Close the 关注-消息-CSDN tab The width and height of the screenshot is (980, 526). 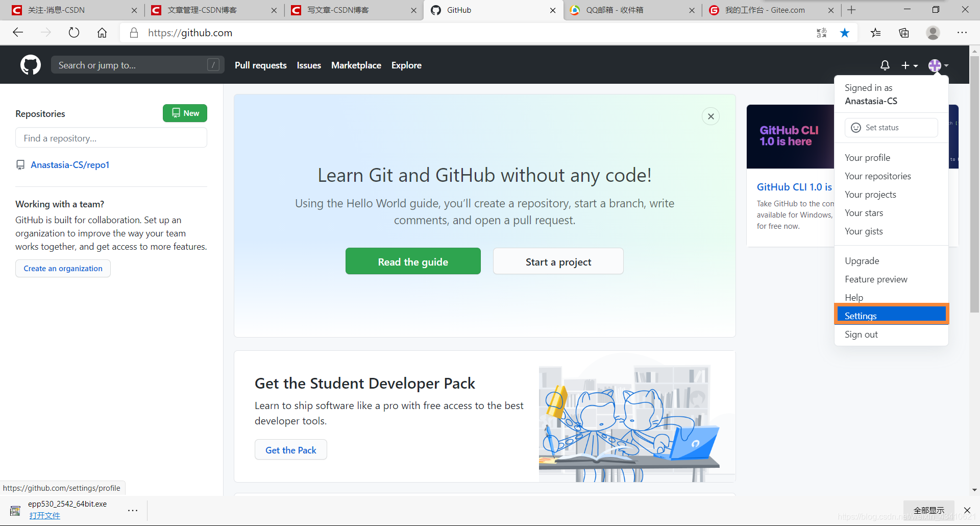(x=134, y=10)
